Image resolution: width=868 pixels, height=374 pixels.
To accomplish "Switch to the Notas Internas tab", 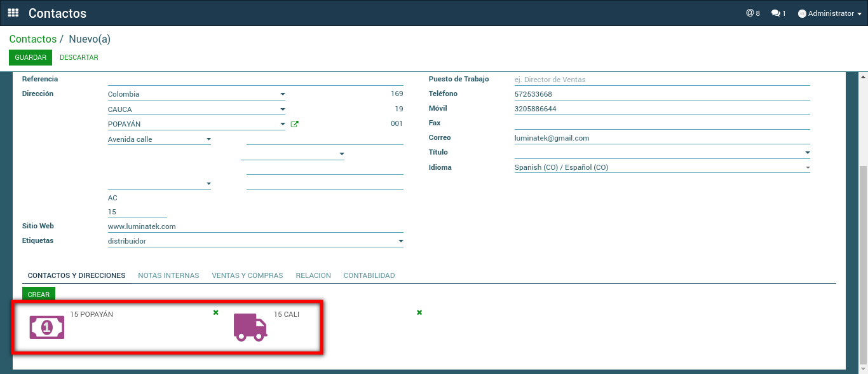I will point(168,275).
